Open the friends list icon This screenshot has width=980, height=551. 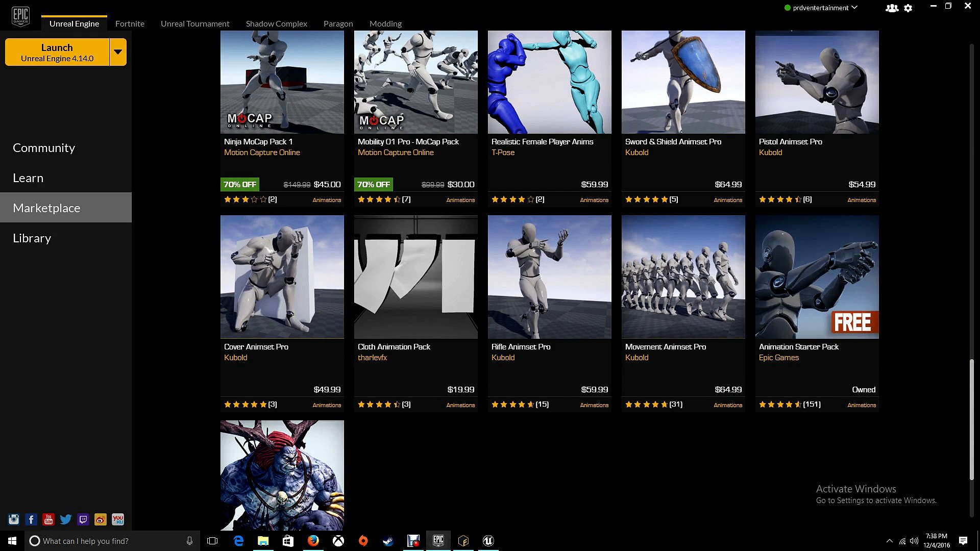click(x=892, y=8)
